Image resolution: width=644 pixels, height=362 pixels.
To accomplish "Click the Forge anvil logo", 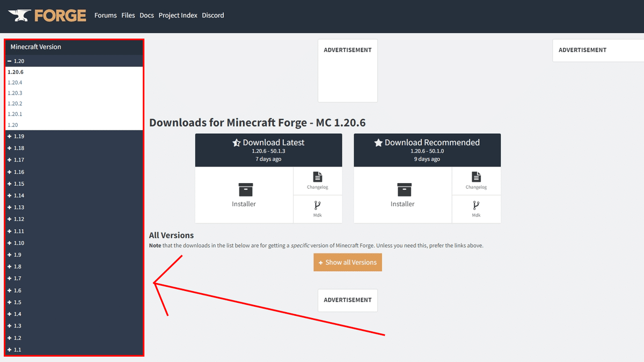I will coord(47,16).
